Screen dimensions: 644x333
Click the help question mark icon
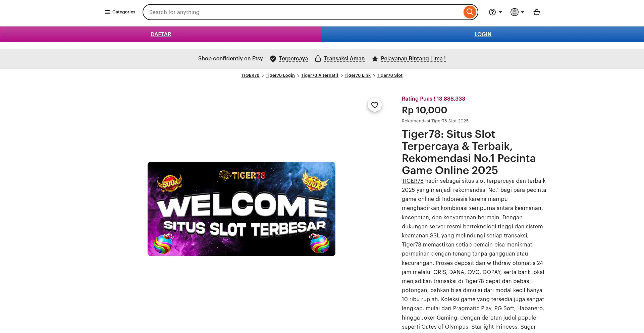point(492,12)
